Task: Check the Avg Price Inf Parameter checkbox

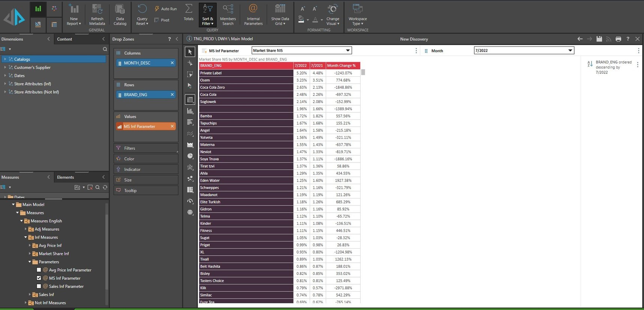Action: point(39,270)
